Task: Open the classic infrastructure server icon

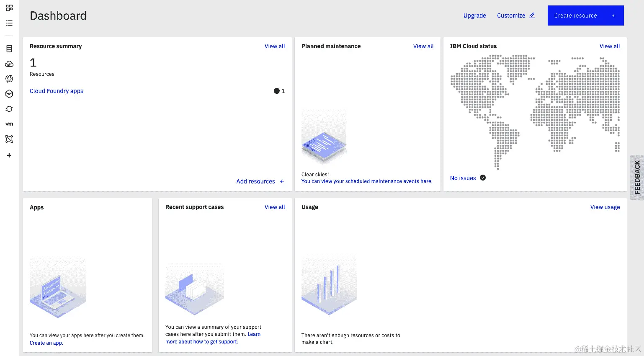Action: tap(9, 49)
